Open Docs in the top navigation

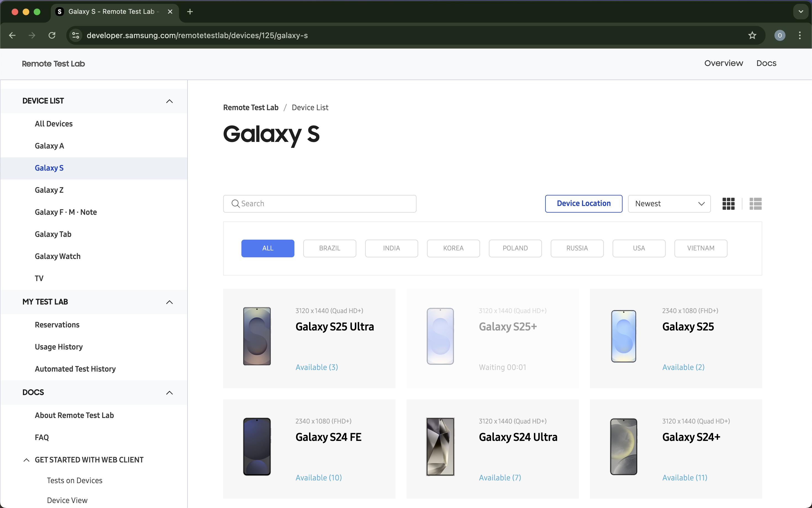[766, 63]
